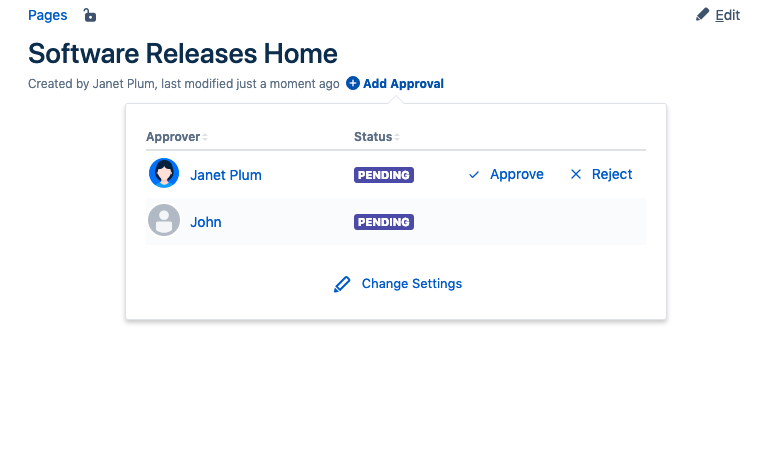Open the Edit page option
The height and width of the screenshot is (472, 758).
pos(727,15)
